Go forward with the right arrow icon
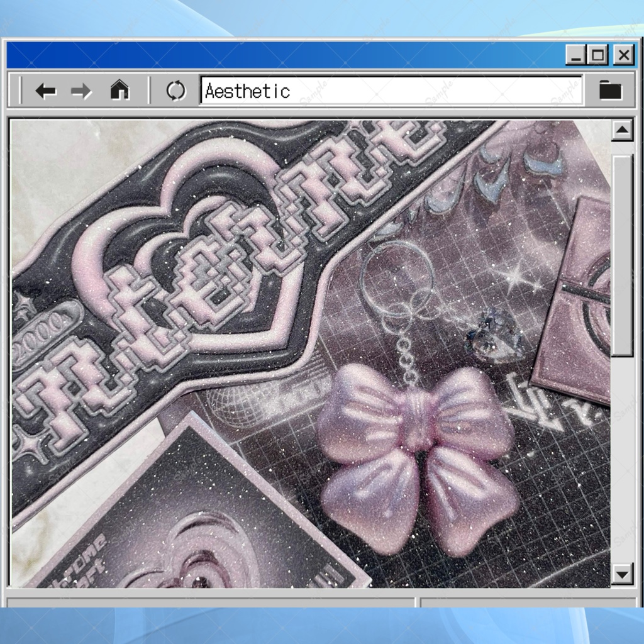This screenshot has height=644, width=644. click(81, 91)
